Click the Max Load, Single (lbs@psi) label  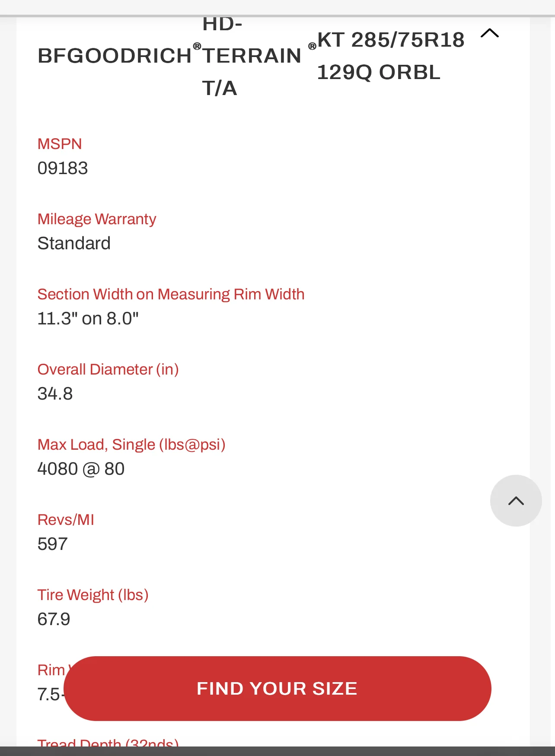(x=131, y=445)
